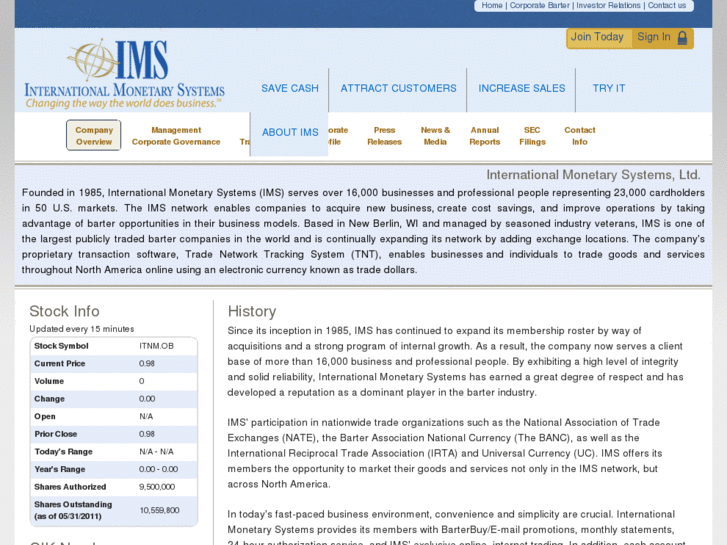The height and width of the screenshot is (545, 727).
Task: Click the Sign In button
Action: coord(662,37)
